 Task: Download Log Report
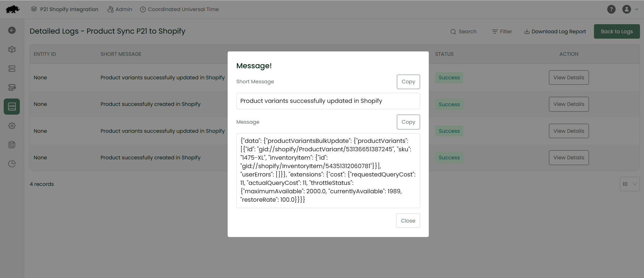pos(555,32)
